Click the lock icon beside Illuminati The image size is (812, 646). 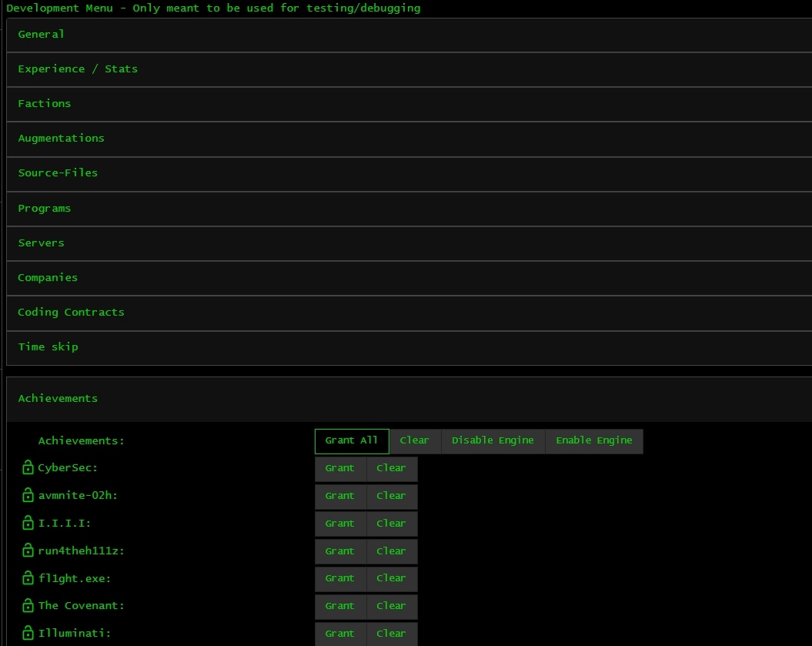click(x=28, y=633)
